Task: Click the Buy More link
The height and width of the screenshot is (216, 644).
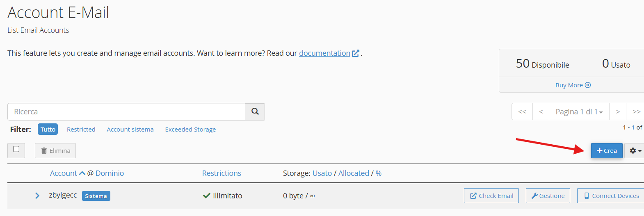Action: (x=573, y=85)
